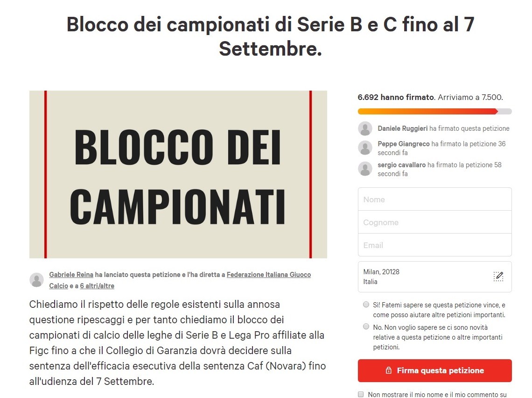Click the signature progress bar
Image resolution: width=532 pixels, height=398 pixels.
pos(434,111)
